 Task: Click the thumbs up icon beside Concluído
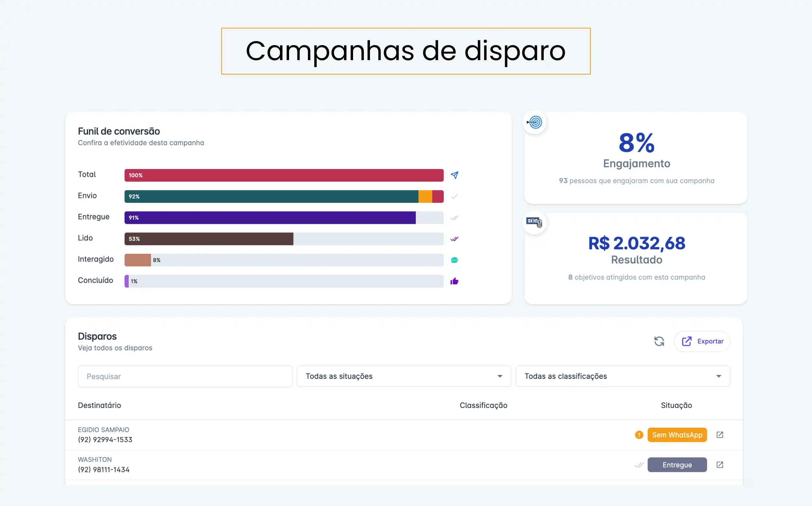454,281
